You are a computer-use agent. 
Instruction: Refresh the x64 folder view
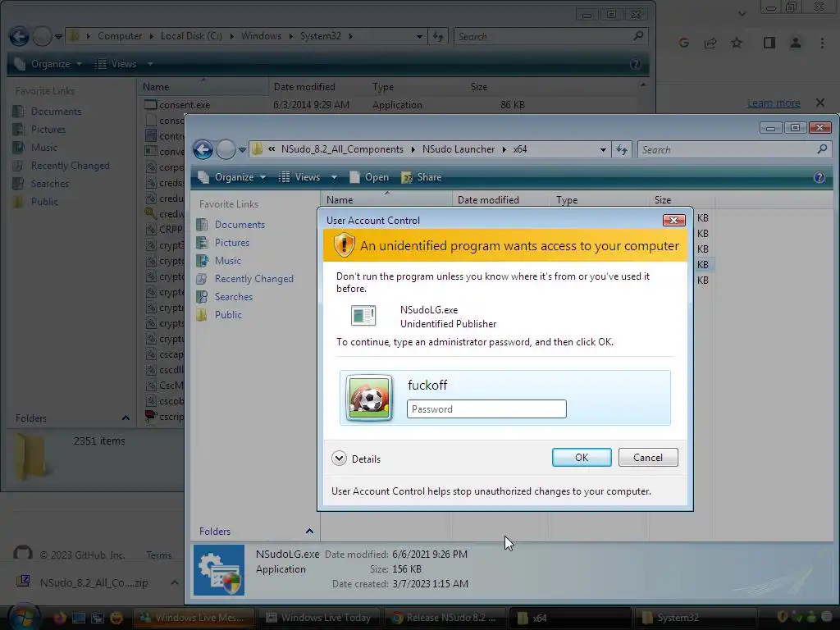click(x=622, y=150)
